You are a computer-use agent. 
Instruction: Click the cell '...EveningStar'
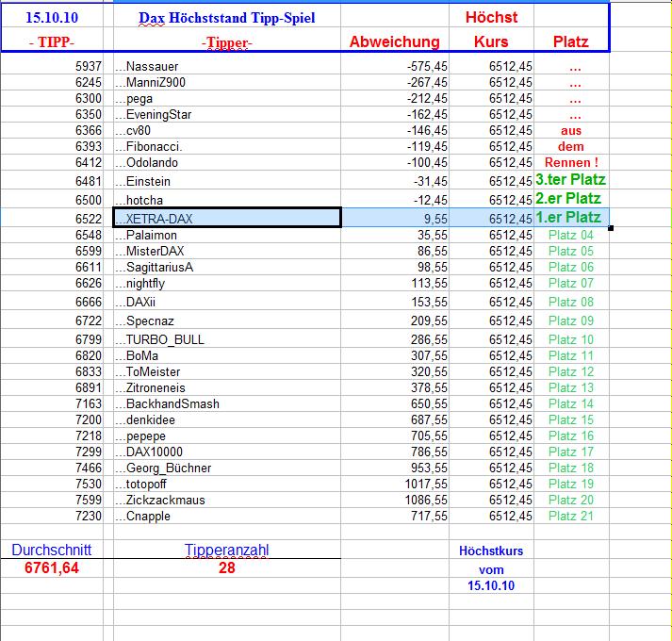click(227, 114)
